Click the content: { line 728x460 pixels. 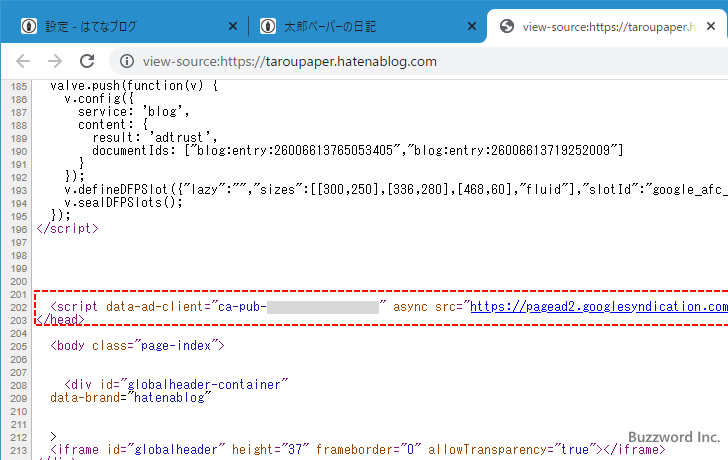click(113, 125)
